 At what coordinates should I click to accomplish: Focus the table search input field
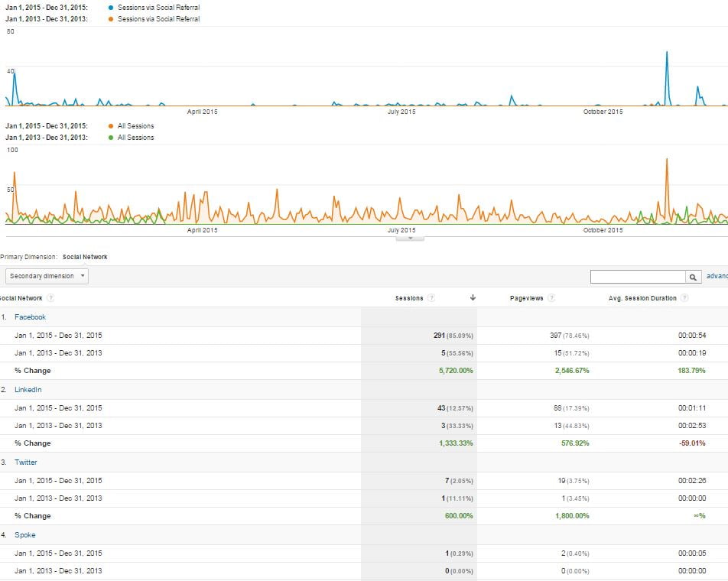[x=637, y=277]
